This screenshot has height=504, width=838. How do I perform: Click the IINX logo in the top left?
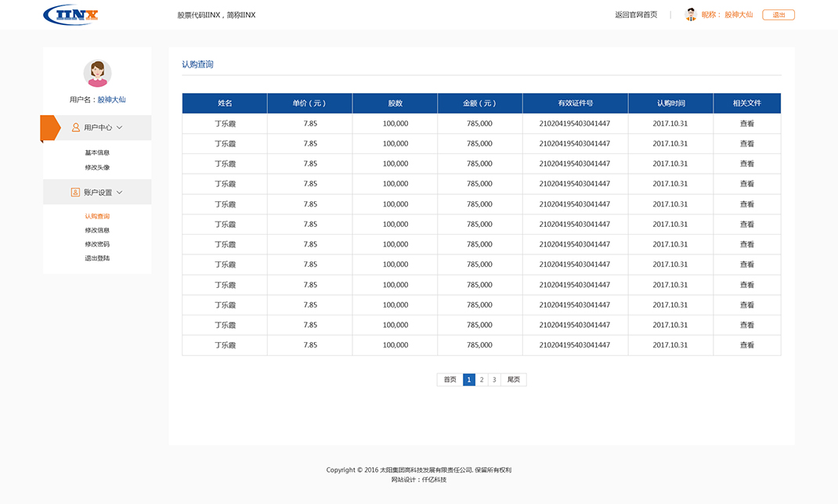point(70,15)
